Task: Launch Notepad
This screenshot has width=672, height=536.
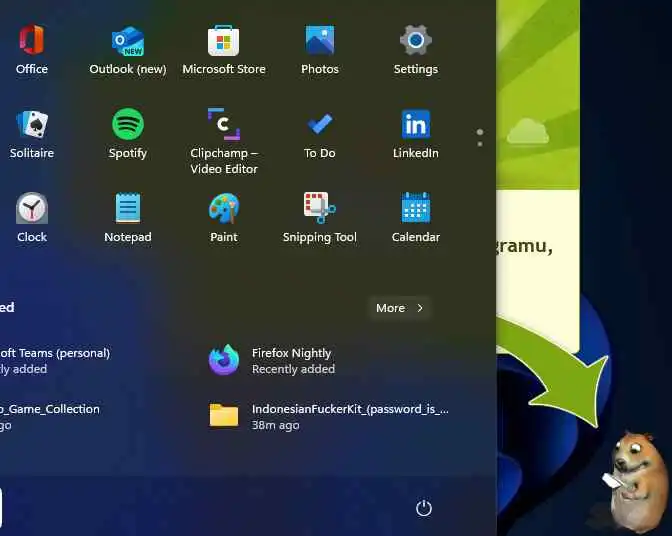Action: pyautogui.click(x=128, y=217)
